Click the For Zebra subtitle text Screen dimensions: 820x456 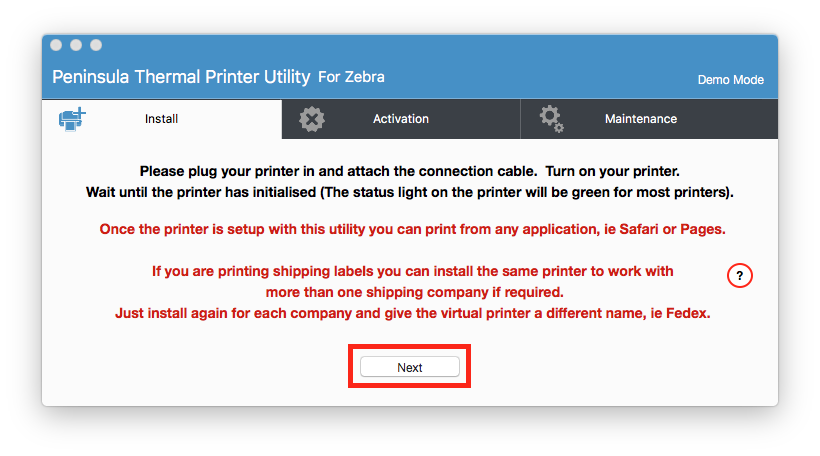tap(351, 77)
